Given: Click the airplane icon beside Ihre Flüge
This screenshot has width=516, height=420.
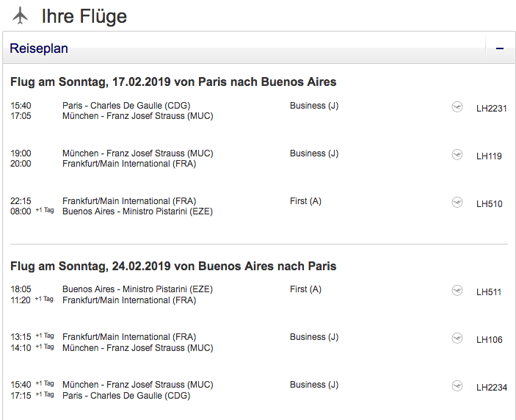Looking at the screenshot, I should (21, 15).
